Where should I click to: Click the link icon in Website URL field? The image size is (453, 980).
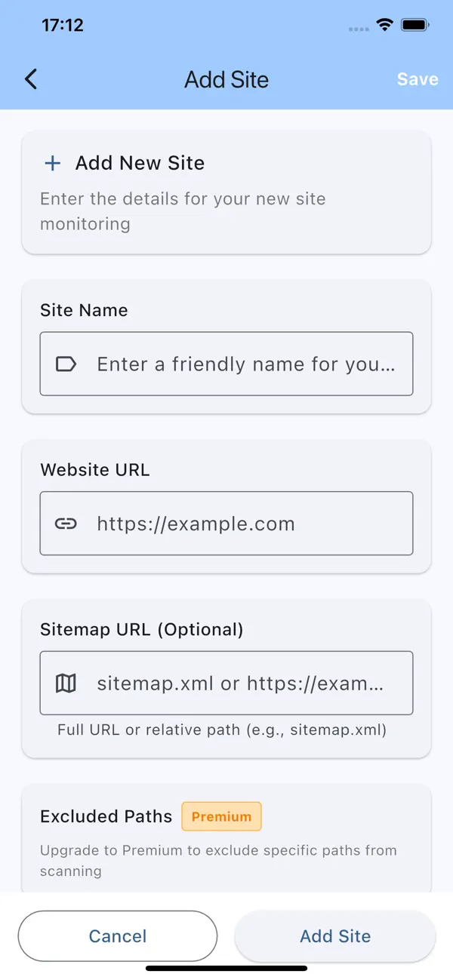click(66, 524)
